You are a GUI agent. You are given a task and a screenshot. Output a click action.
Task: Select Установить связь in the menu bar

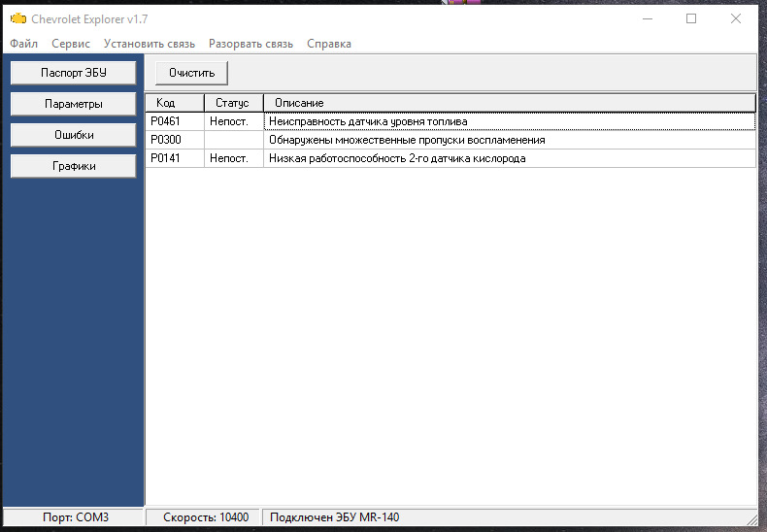(150, 44)
